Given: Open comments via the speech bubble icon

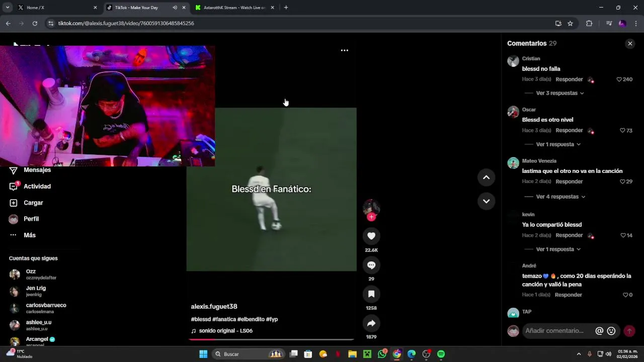Looking at the screenshot, I should [371, 265].
